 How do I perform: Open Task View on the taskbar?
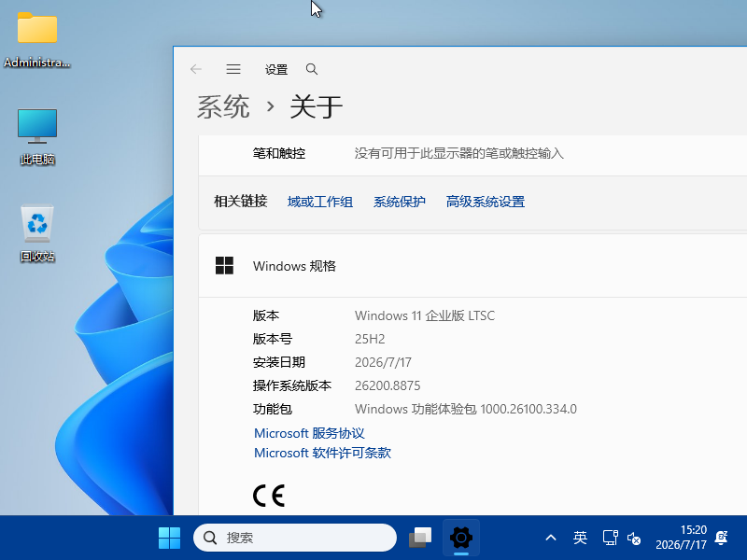point(420,538)
